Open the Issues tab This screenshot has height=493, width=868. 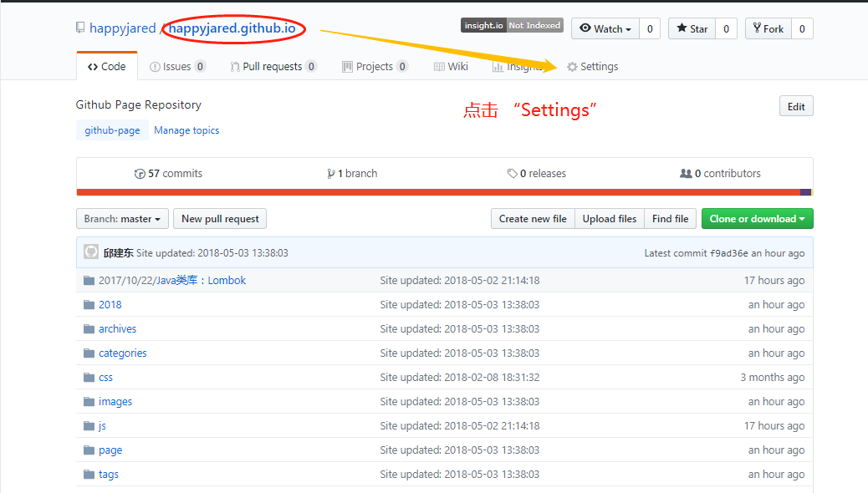(x=177, y=66)
